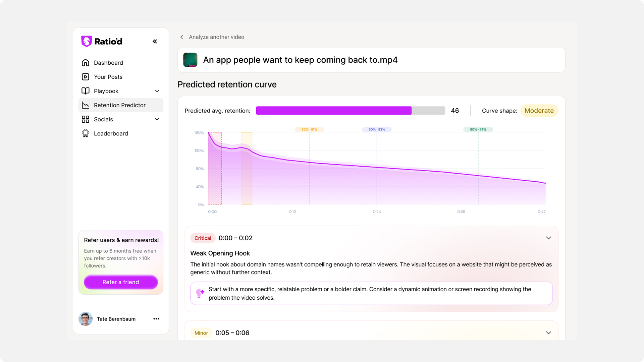
Task: Click the lightbulb suggestion icon
Action: tap(200, 293)
